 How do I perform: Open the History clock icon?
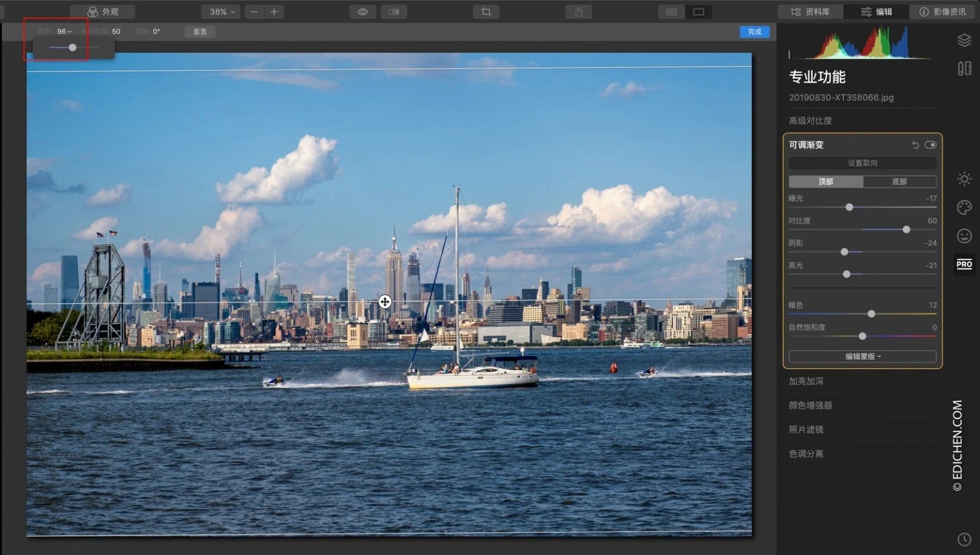(964, 539)
